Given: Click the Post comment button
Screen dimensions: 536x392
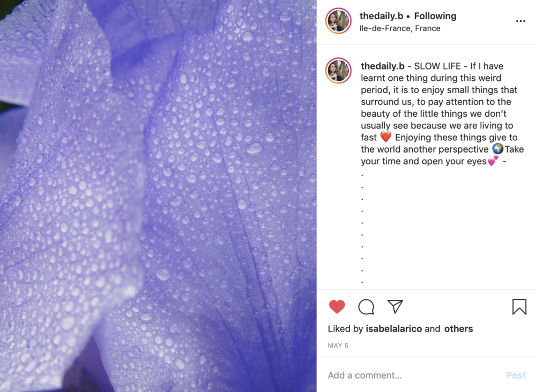Looking at the screenshot, I should click(x=516, y=375).
